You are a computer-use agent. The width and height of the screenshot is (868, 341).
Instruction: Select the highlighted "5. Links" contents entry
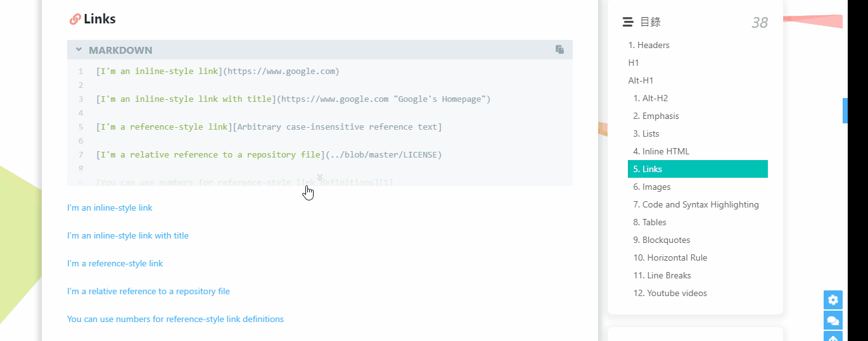[x=698, y=169]
